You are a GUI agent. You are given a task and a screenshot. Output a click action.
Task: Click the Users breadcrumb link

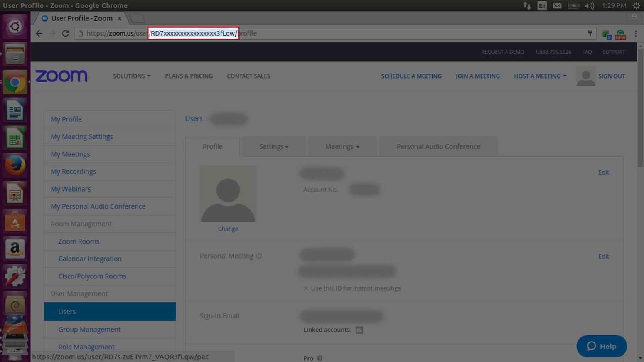[x=194, y=119]
